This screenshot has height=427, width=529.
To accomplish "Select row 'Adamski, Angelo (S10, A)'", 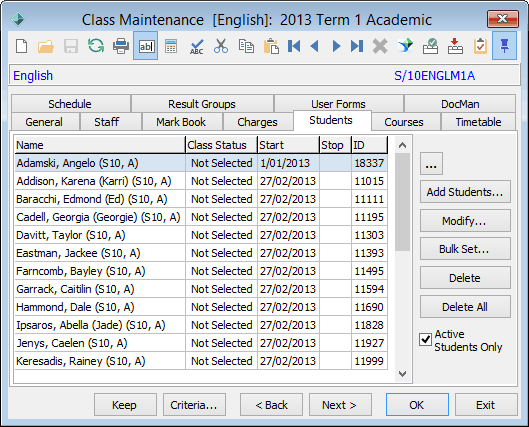I will coord(201,163).
